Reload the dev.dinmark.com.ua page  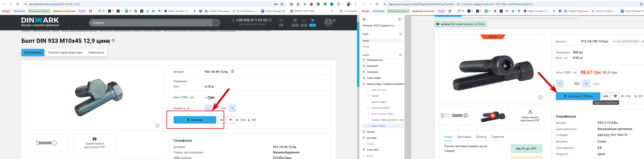click(17, 4)
